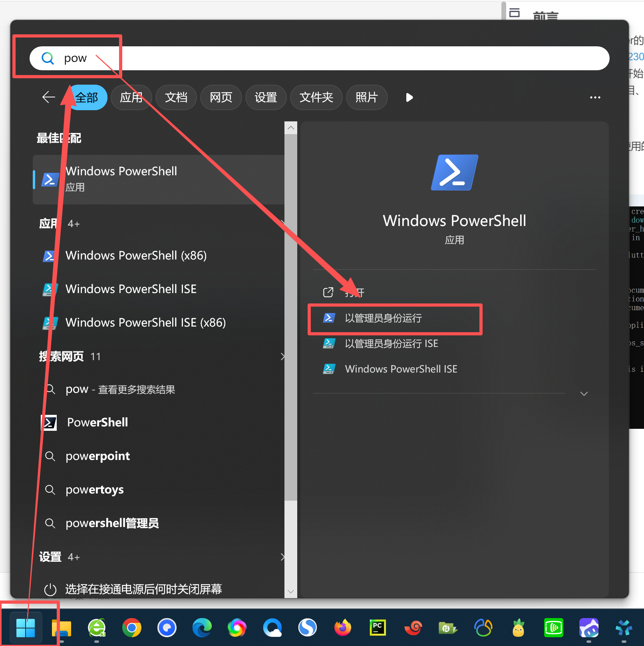This screenshot has width=644, height=646.
Task: Click 打开 in the details pane
Action: click(x=454, y=293)
